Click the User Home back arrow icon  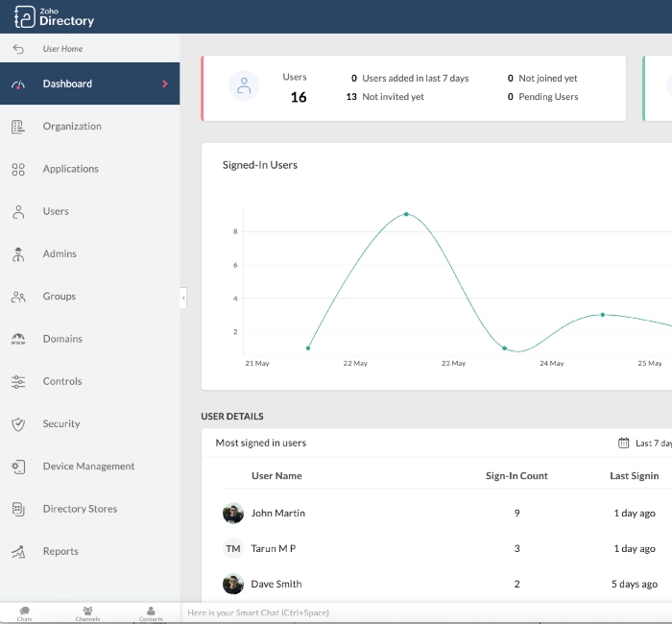pos(18,49)
